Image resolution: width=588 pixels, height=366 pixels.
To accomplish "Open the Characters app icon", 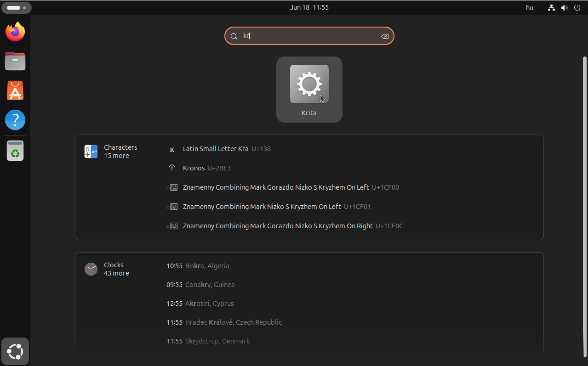I will [91, 152].
